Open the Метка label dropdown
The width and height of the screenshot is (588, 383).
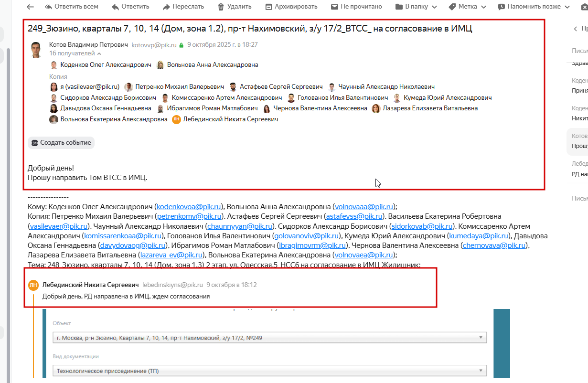(x=468, y=7)
